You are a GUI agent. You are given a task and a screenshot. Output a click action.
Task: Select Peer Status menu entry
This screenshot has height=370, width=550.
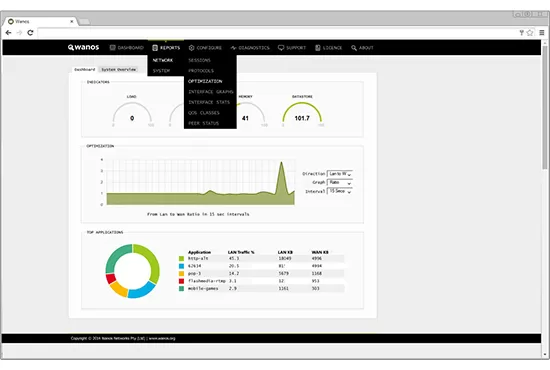pos(203,123)
